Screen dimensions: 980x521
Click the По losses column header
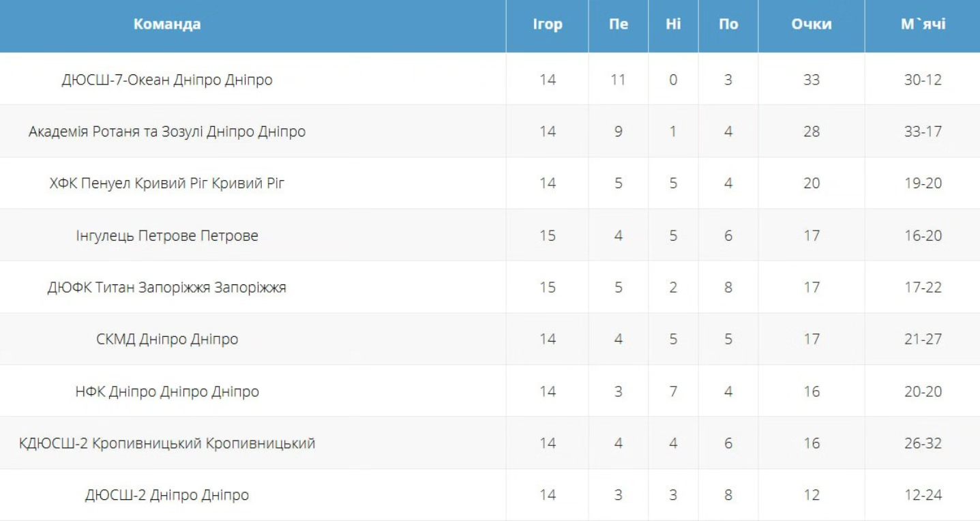pyautogui.click(x=728, y=25)
